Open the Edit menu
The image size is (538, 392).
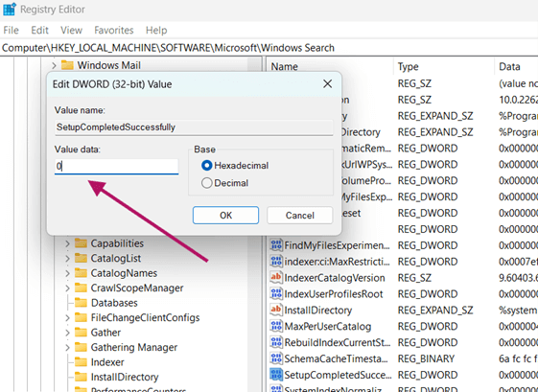tap(40, 30)
